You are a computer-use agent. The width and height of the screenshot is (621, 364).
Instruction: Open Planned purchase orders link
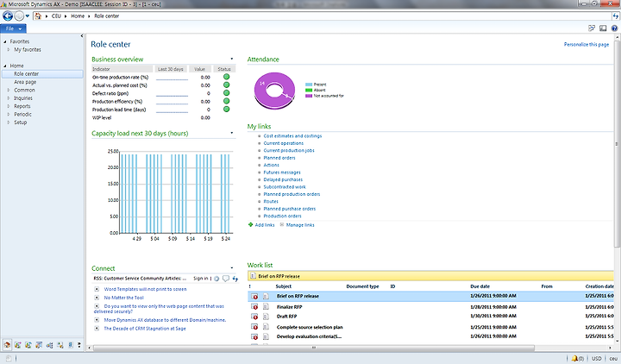tap(290, 209)
